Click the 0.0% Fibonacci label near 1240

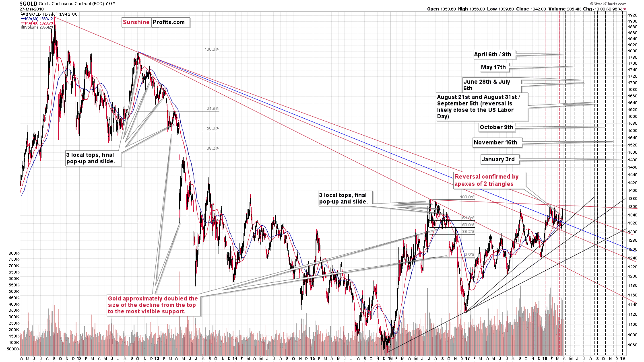[x=469, y=255]
